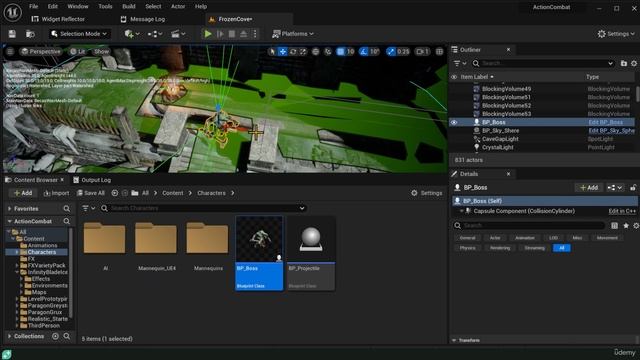The image size is (640, 360).
Task: Expand the Collections section
Action: pyautogui.click(x=9, y=336)
